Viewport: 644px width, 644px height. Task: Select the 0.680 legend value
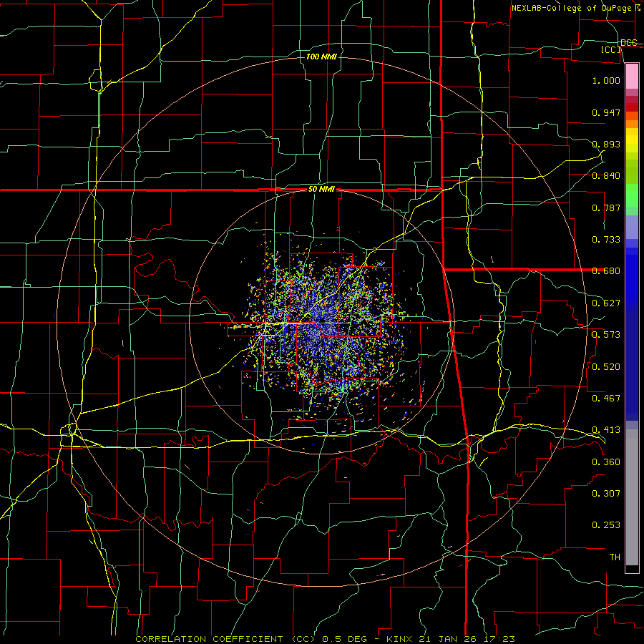606,271
